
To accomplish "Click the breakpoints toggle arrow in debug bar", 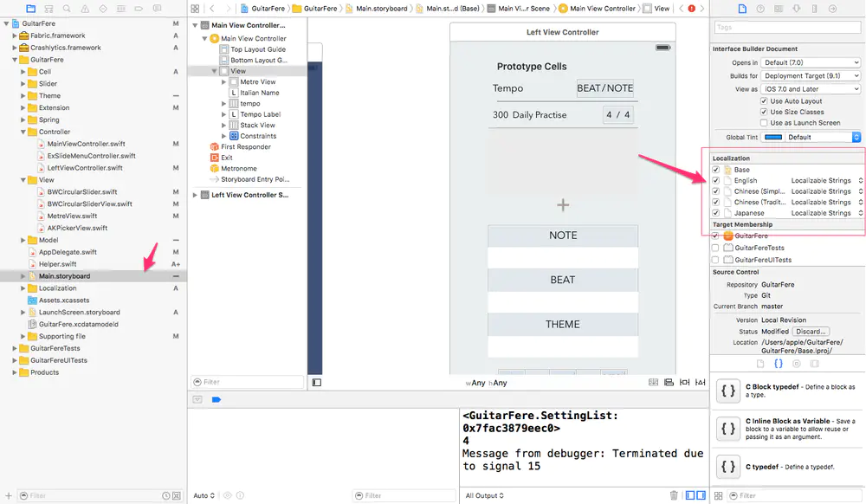I will [x=216, y=399].
